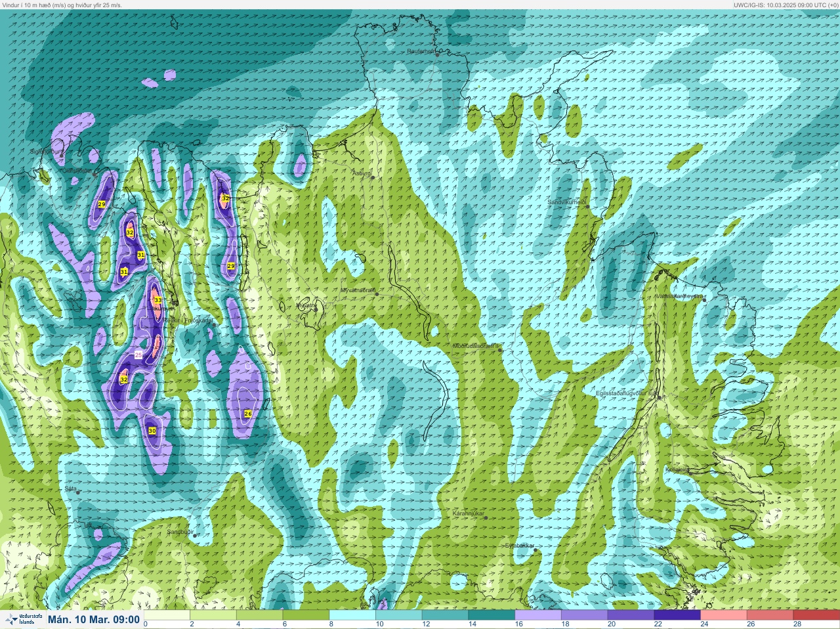Screen dimensions: 840x629
Task: Click the Sáta station label
Action: (71, 488)
